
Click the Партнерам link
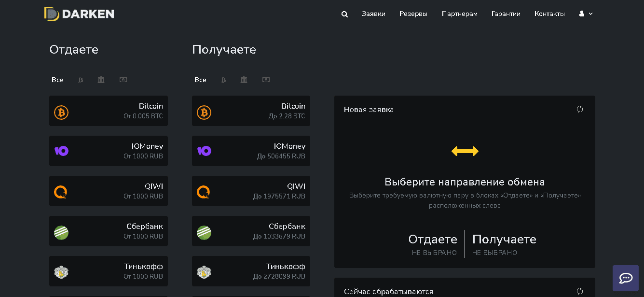(460, 14)
